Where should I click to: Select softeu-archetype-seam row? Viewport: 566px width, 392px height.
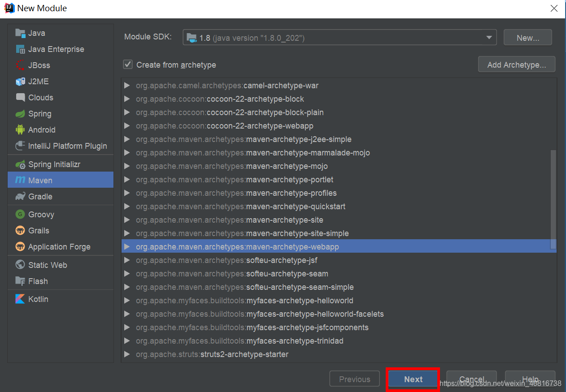[339, 273]
